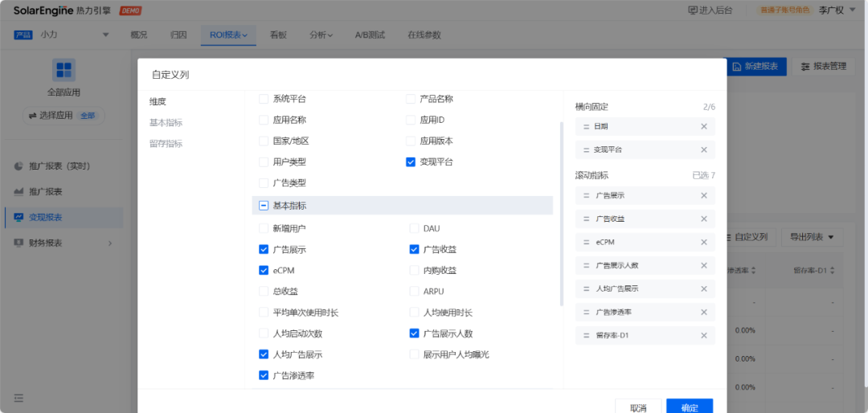868x413 pixels.
Task: Remove 留存率-D1 from selected metrics
Action: point(703,336)
